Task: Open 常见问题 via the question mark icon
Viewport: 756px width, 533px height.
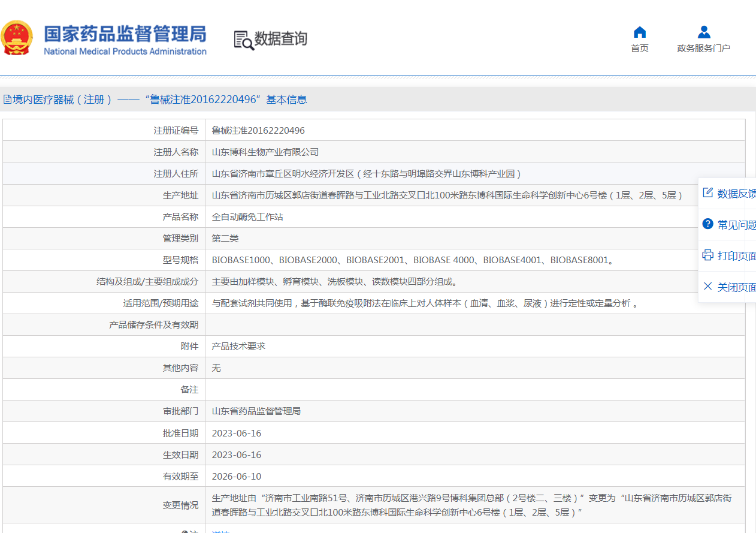Action: [707, 224]
